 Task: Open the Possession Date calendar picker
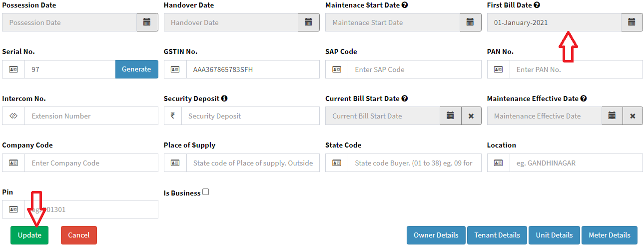pyautogui.click(x=147, y=22)
